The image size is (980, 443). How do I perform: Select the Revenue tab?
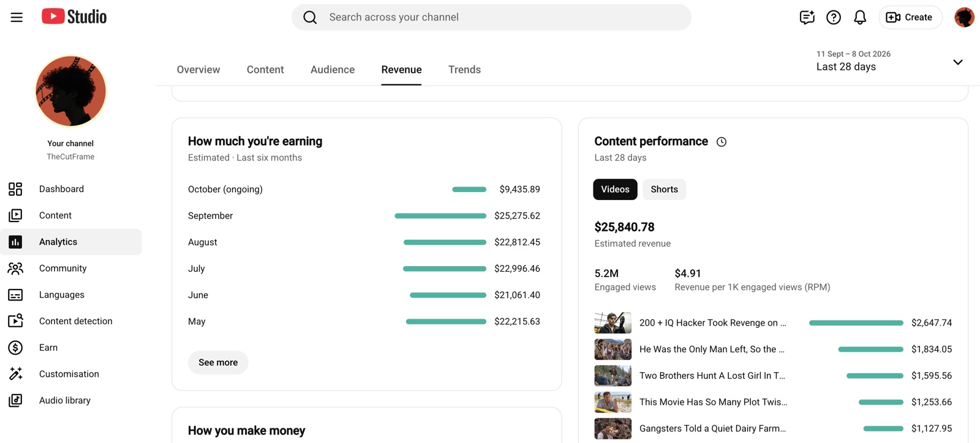point(401,70)
